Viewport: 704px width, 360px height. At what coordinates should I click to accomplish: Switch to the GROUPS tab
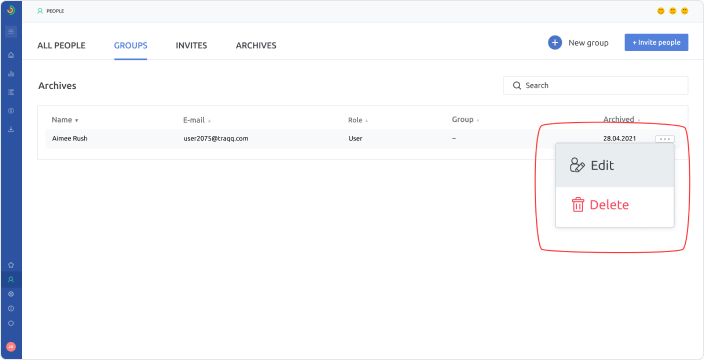131,45
